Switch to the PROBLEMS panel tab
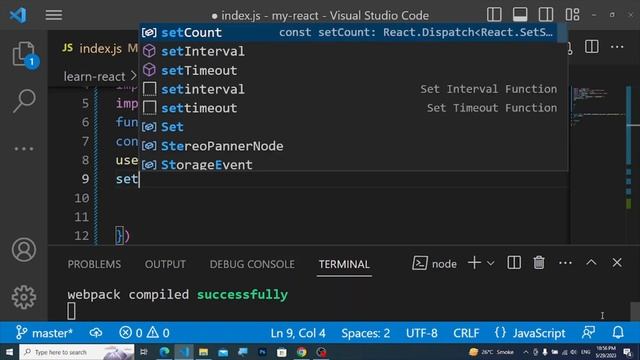Image resolution: width=640 pixels, height=360 pixels. [x=94, y=264]
